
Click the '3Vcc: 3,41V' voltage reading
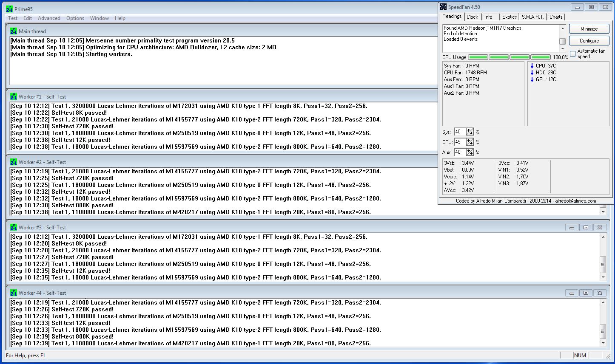coord(513,163)
